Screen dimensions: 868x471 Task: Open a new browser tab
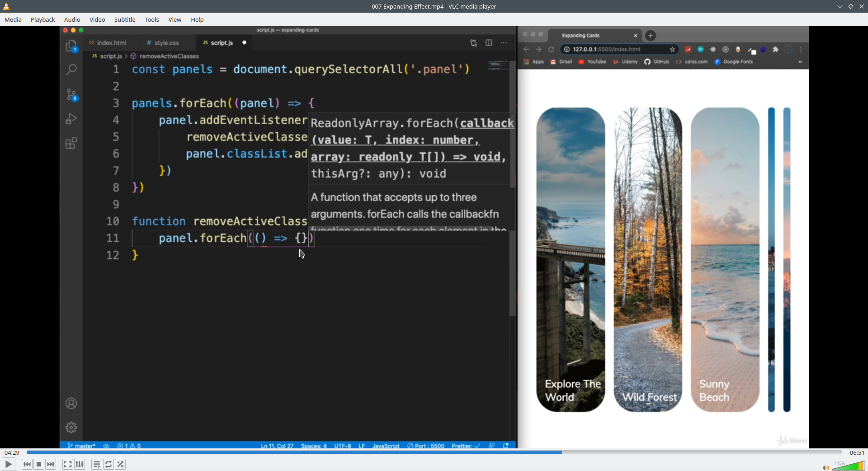651,35
